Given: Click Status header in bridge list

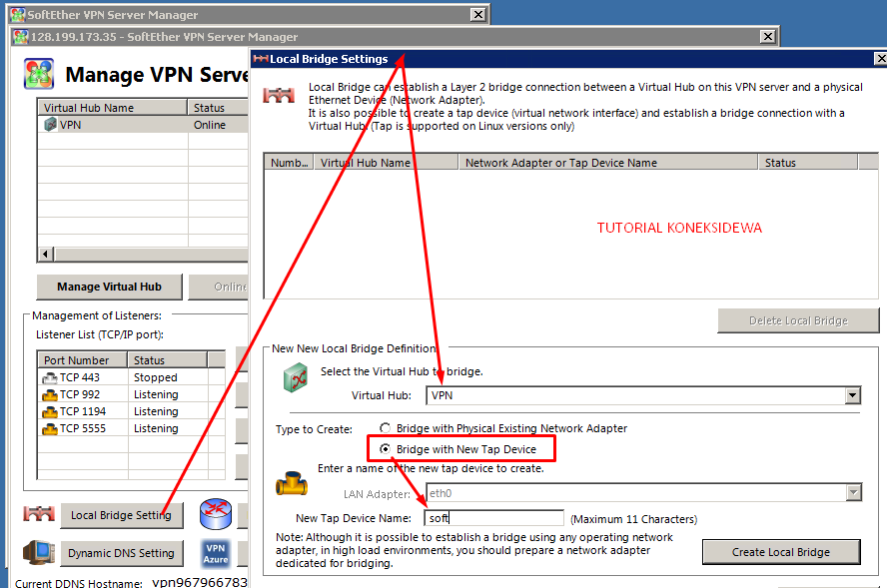Looking at the screenshot, I should tap(808, 163).
